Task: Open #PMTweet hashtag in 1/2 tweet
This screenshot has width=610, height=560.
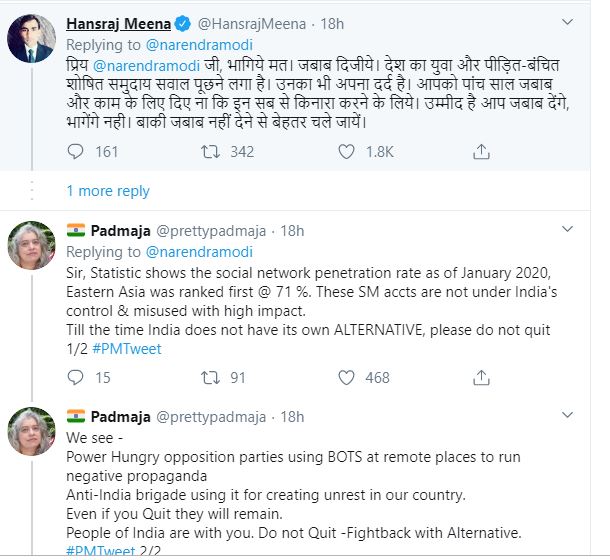Action: pos(129,347)
